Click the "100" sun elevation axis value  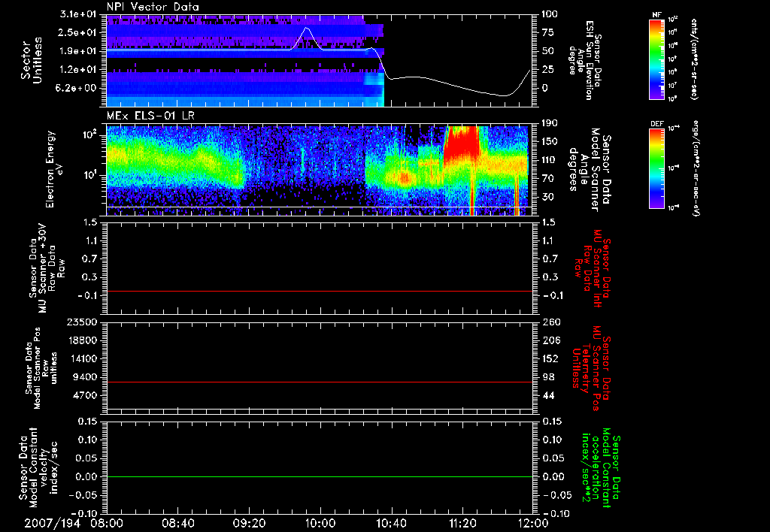point(550,14)
